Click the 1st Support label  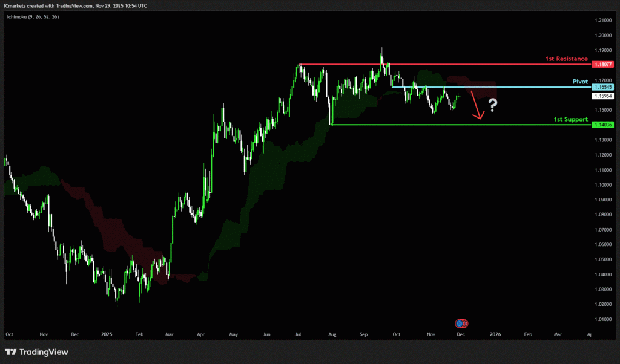tap(571, 120)
